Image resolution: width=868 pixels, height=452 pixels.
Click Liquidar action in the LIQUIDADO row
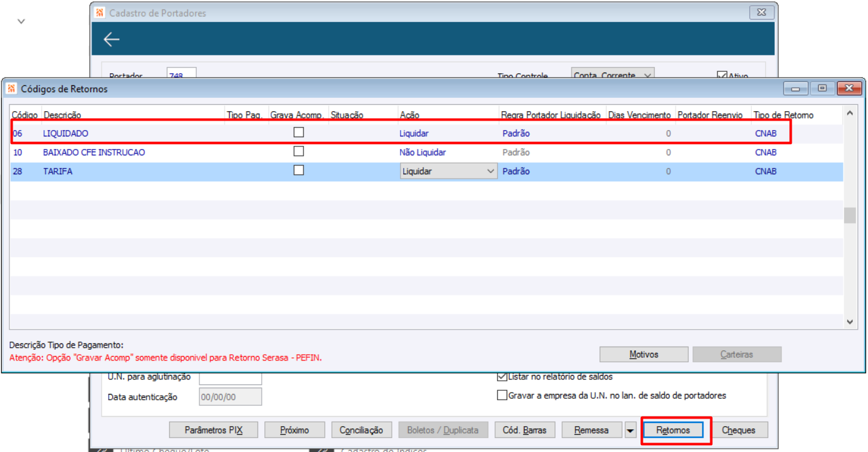[x=414, y=134]
